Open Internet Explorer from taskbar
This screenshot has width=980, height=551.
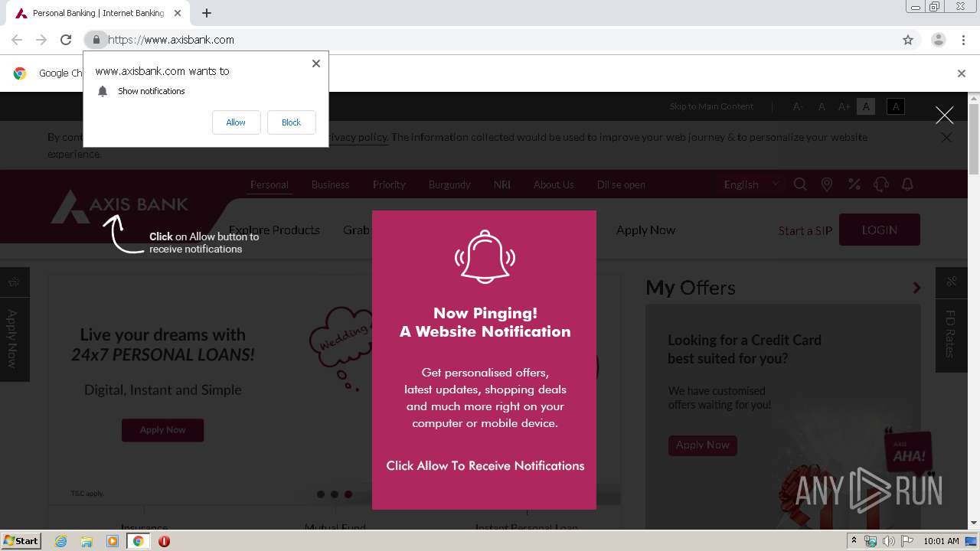click(x=61, y=541)
